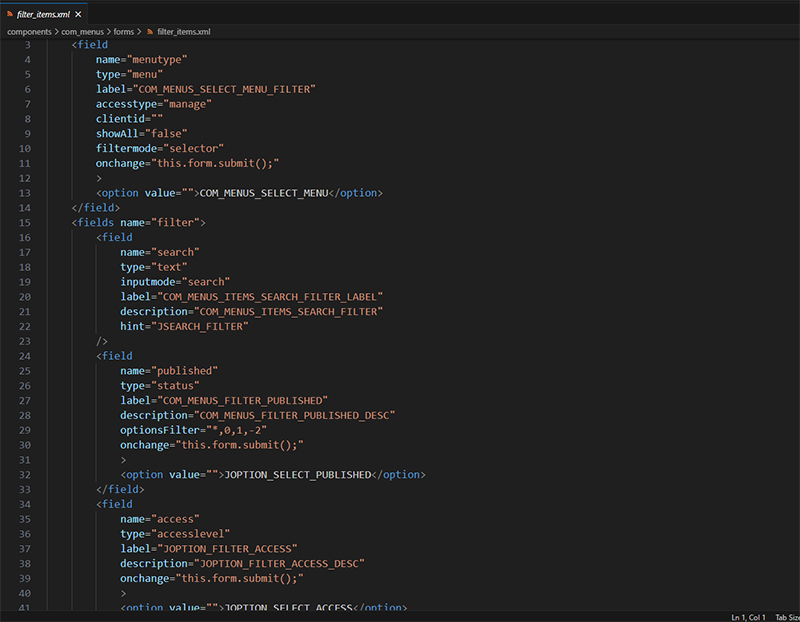Expand the com_menus breadcrumb segment
Screen dimensions: 800x622
83,32
